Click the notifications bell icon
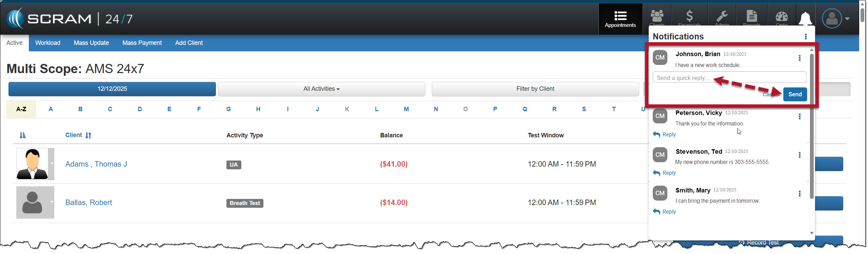Viewport: 868px width, 254px height. pos(805,18)
